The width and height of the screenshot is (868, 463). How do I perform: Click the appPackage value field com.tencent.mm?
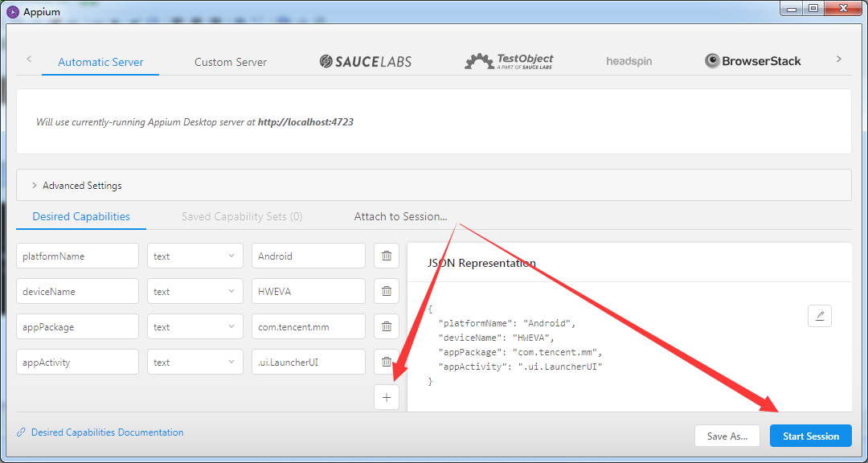(308, 326)
